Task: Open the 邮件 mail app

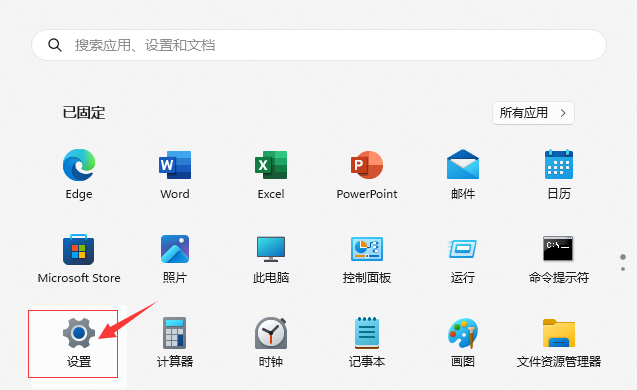Action: click(463, 175)
